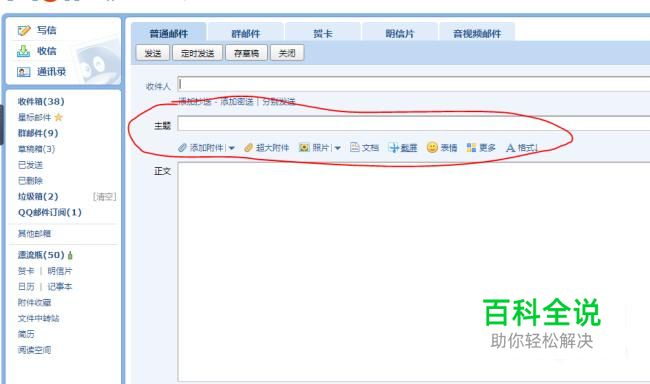Switch to the 明信片 tab
The height and width of the screenshot is (384, 650).
point(400,33)
